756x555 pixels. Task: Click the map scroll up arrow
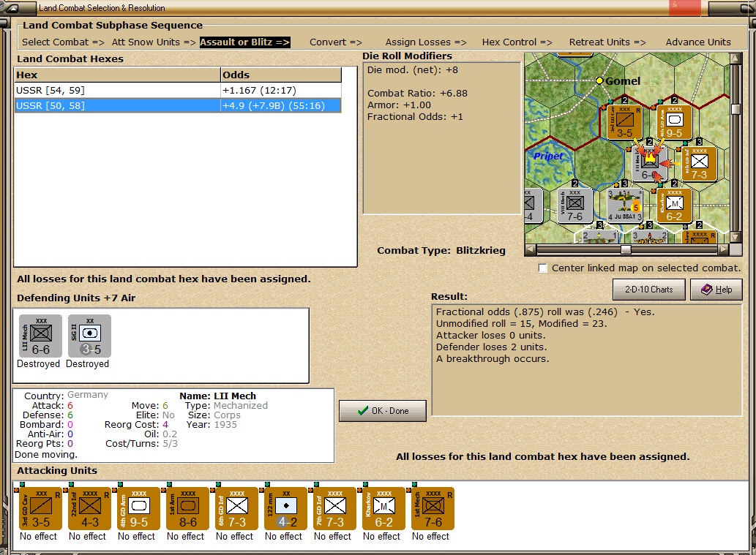(x=736, y=58)
